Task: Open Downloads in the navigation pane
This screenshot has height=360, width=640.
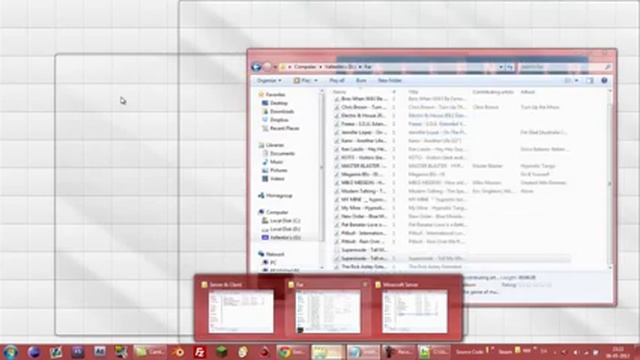Action: pyautogui.click(x=282, y=111)
